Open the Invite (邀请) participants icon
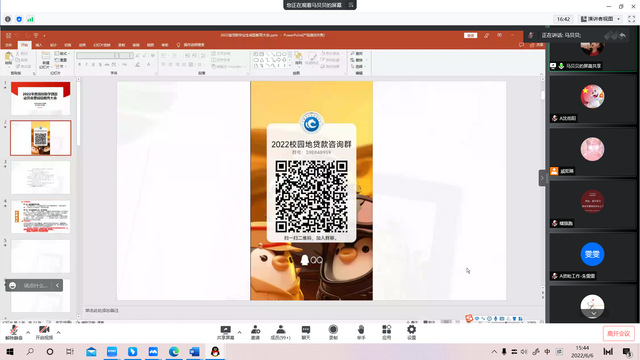 256,332
